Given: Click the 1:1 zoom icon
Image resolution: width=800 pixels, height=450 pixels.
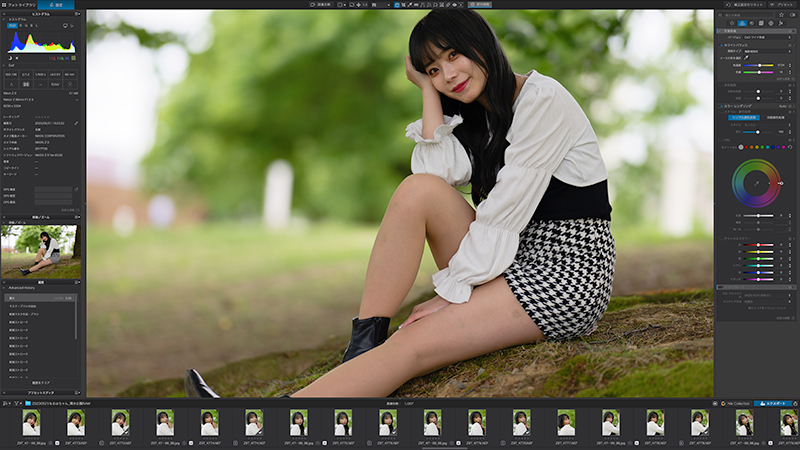Looking at the screenshot, I should tap(365, 5).
